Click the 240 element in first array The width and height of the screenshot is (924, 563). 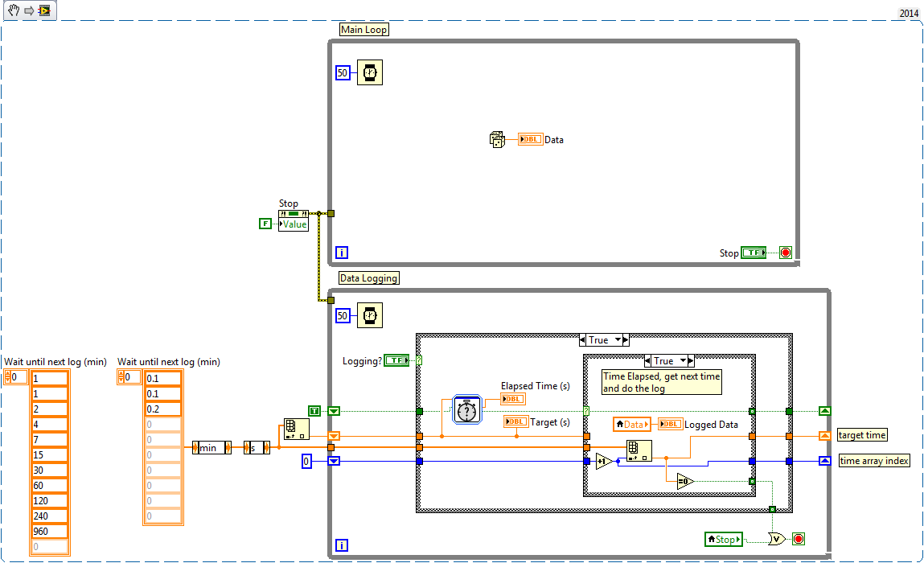[x=50, y=516]
